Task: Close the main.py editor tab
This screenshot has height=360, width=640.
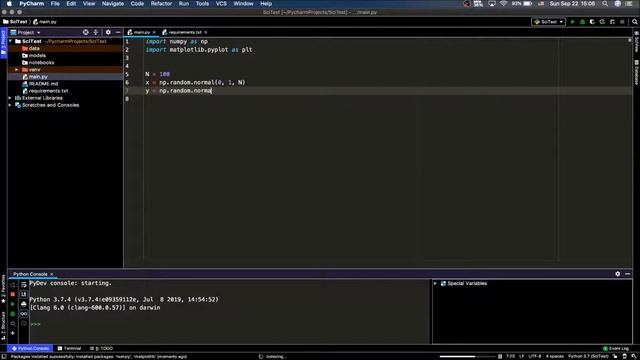Action: (154, 32)
